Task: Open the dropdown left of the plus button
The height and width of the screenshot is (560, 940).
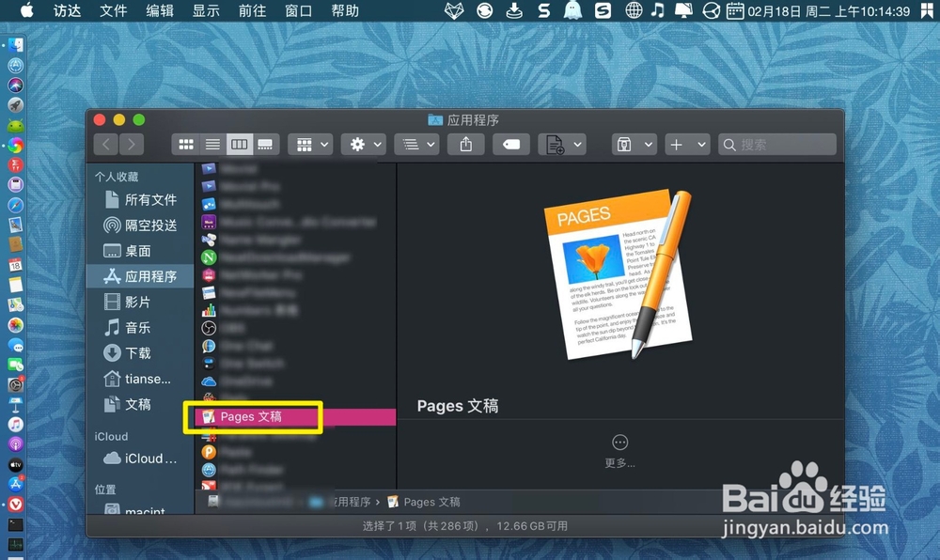Action: 634,145
